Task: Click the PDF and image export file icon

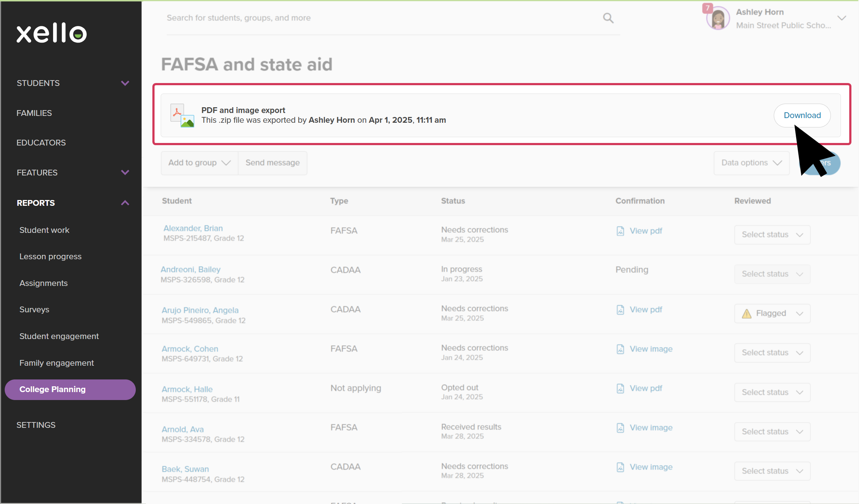Action: click(182, 116)
